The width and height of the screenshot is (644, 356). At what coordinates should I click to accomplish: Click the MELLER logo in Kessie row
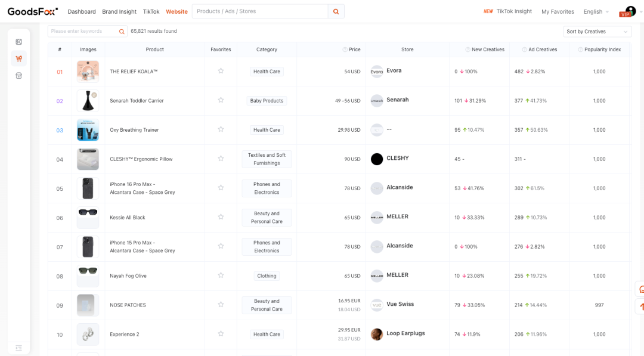[377, 217]
